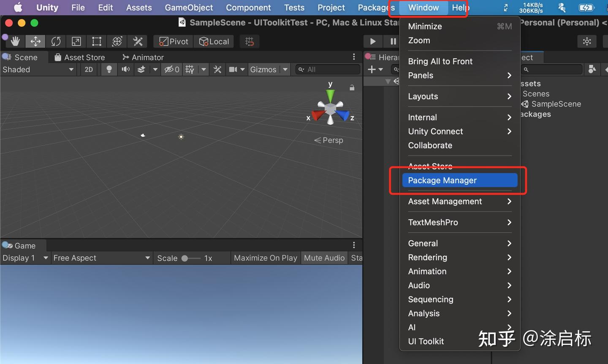Image resolution: width=608 pixels, height=364 pixels.
Task: Select the Rotate tool
Action: (x=56, y=41)
